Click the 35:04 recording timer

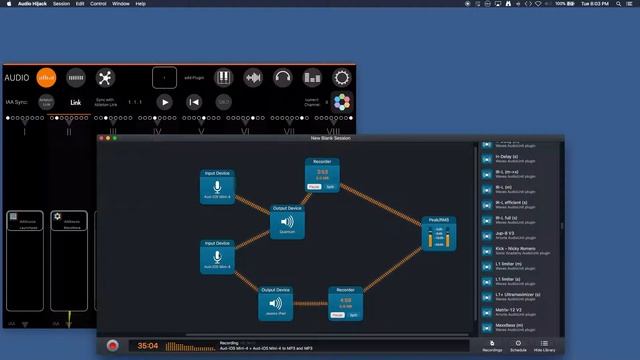148,346
